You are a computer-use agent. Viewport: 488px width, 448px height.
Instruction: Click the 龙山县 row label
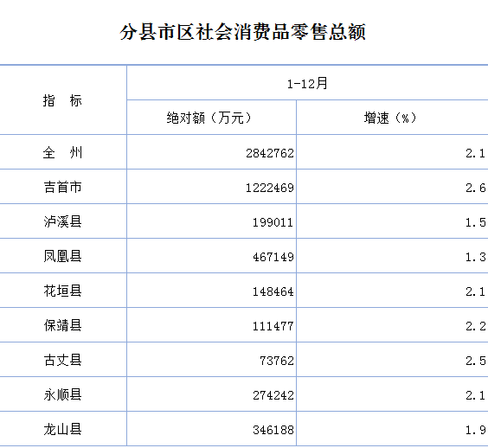(x=62, y=429)
